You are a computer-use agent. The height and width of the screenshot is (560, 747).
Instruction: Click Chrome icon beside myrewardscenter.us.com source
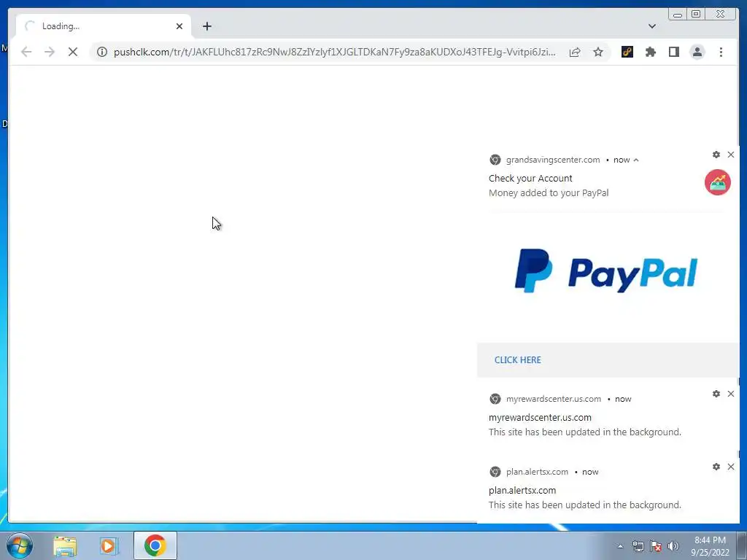[495, 399]
